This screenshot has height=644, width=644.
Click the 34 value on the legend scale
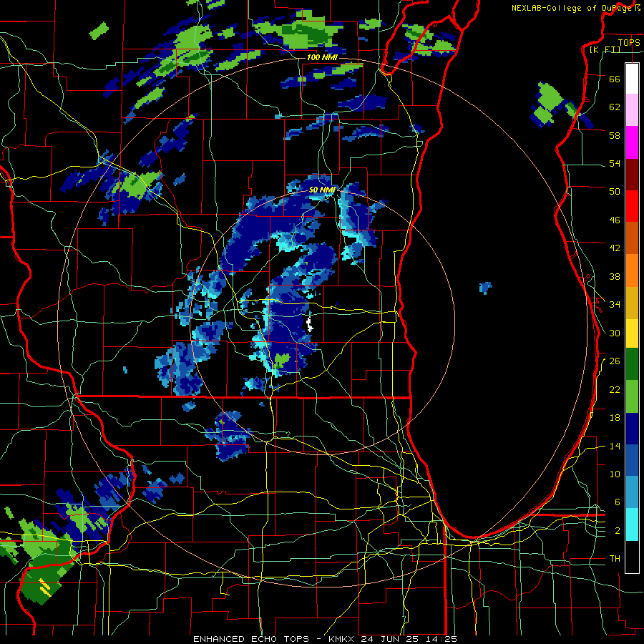(x=615, y=305)
